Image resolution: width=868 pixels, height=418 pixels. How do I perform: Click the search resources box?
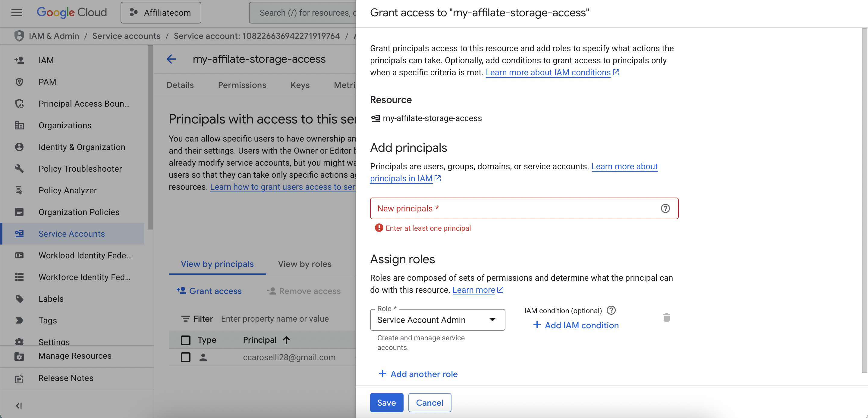click(x=303, y=12)
